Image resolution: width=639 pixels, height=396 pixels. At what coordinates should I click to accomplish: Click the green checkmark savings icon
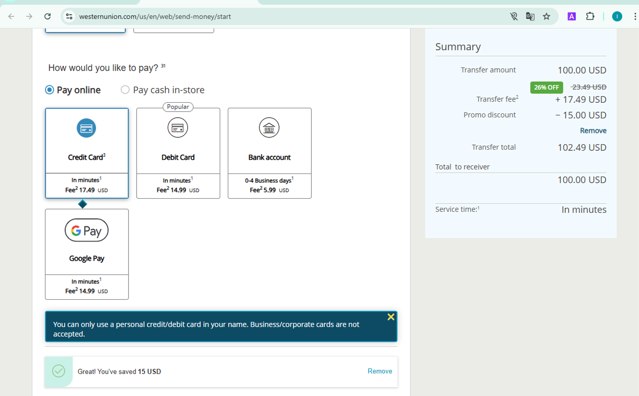point(59,371)
